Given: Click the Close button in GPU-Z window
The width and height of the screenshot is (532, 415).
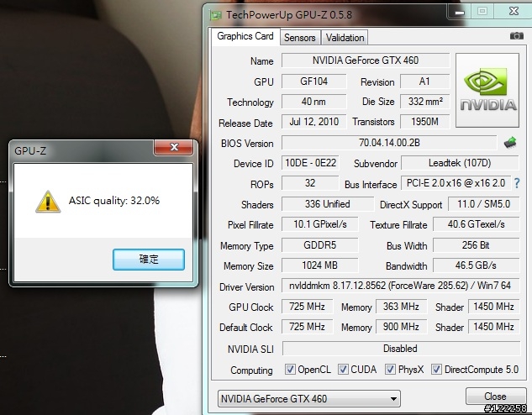Looking at the screenshot, I should [x=495, y=397].
